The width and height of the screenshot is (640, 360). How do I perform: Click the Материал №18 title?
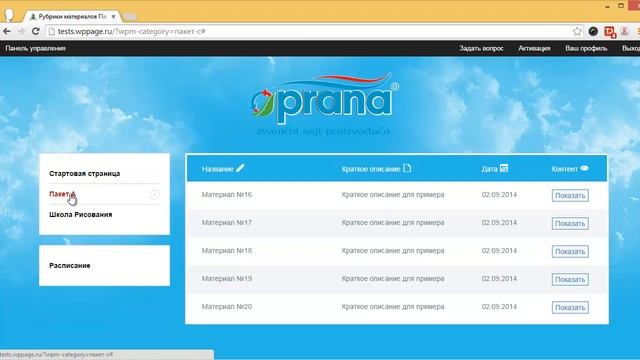click(227, 251)
